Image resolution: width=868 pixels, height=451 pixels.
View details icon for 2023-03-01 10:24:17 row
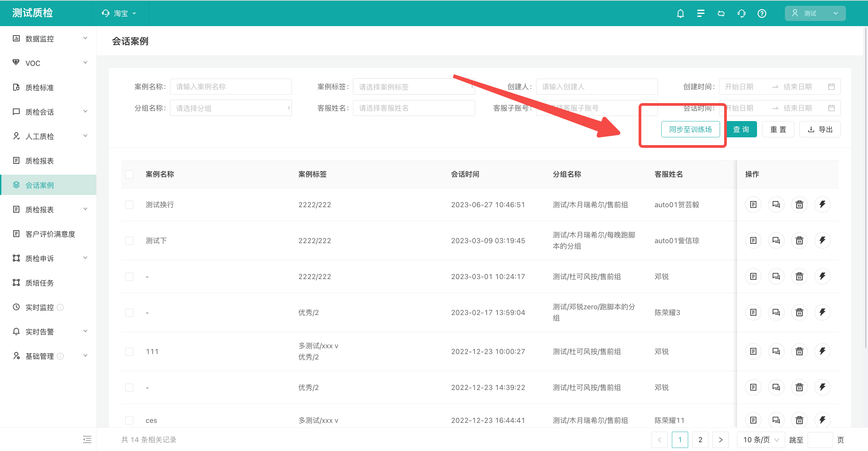(x=753, y=276)
